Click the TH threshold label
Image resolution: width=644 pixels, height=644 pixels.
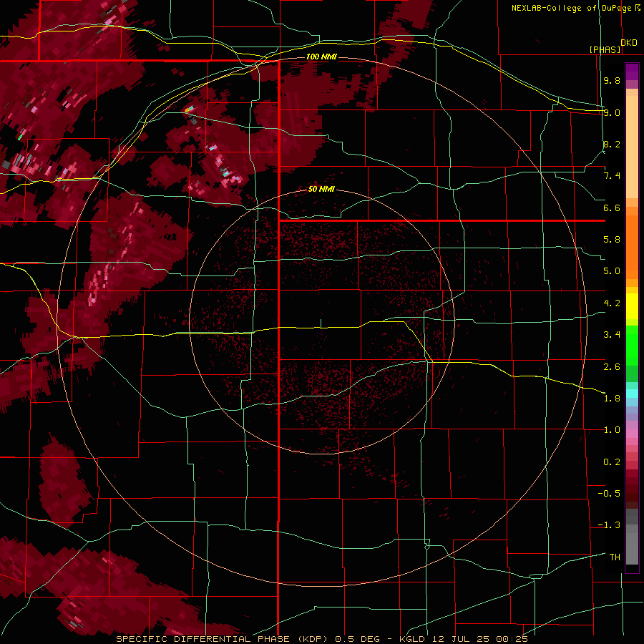point(615,557)
